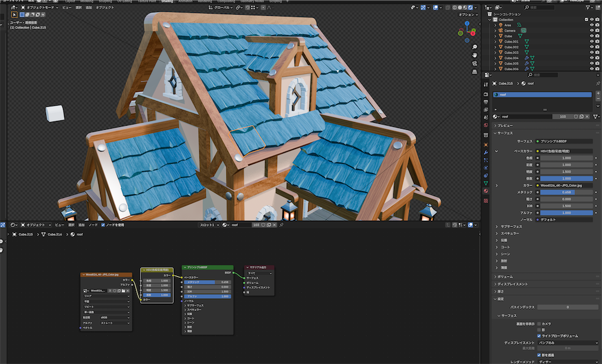Screen dimensions: 602x364
Task: Open the viewport Options button
Action: 469,15
